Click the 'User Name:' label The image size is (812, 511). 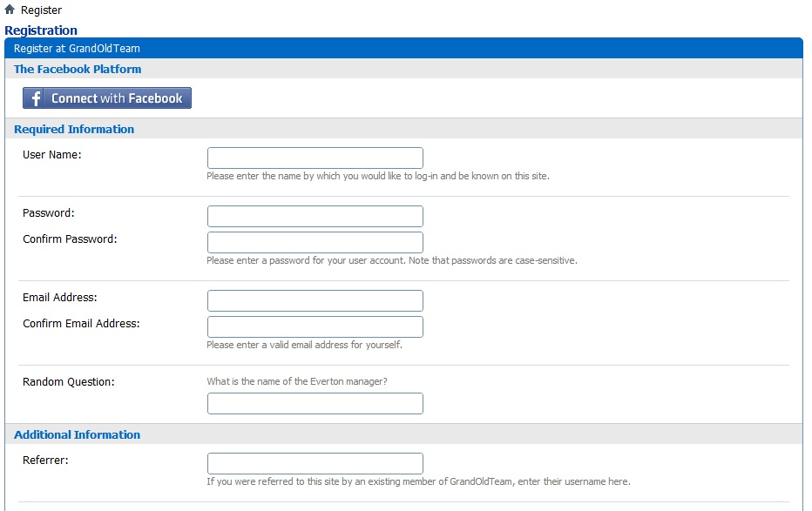(51, 155)
